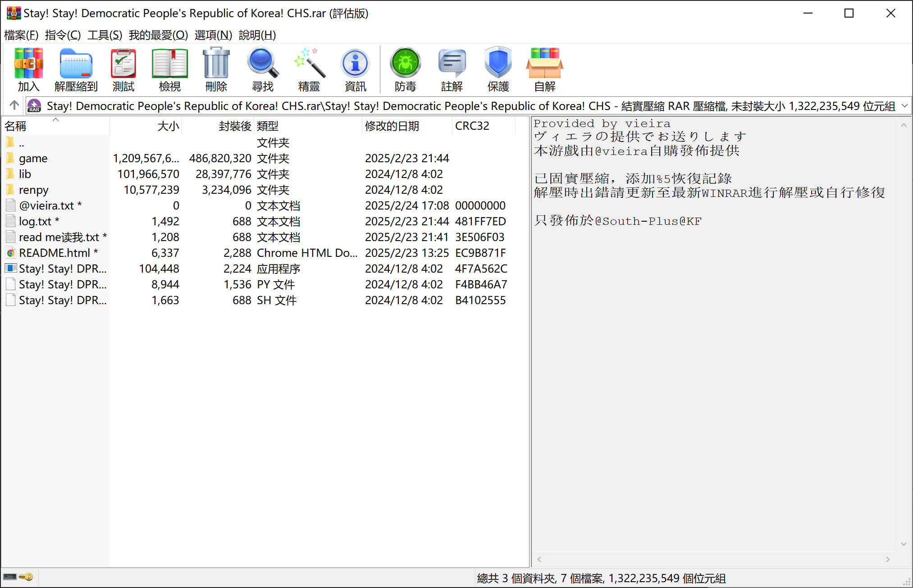Image resolution: width=913 pixels, height=588 pixels.
Task: Click the 自解 (SFX) box icon
Action: point(544,64)
